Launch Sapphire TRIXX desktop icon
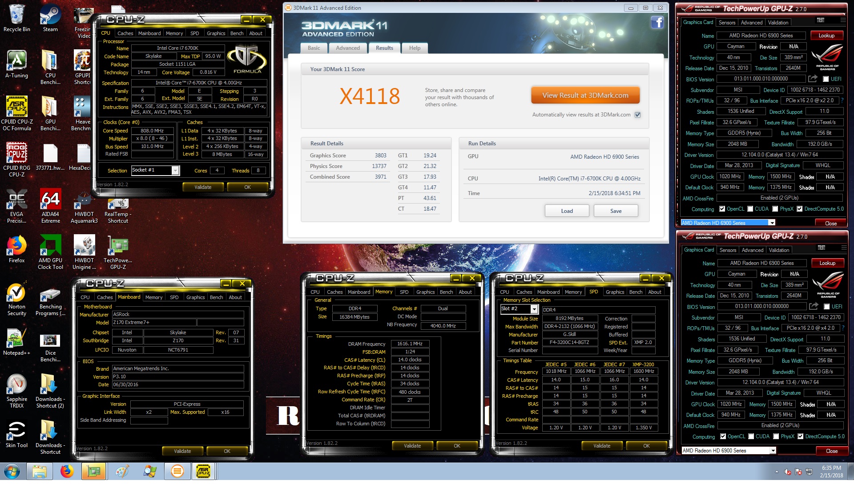Screen dimensions: 854x504 (17, 391)
